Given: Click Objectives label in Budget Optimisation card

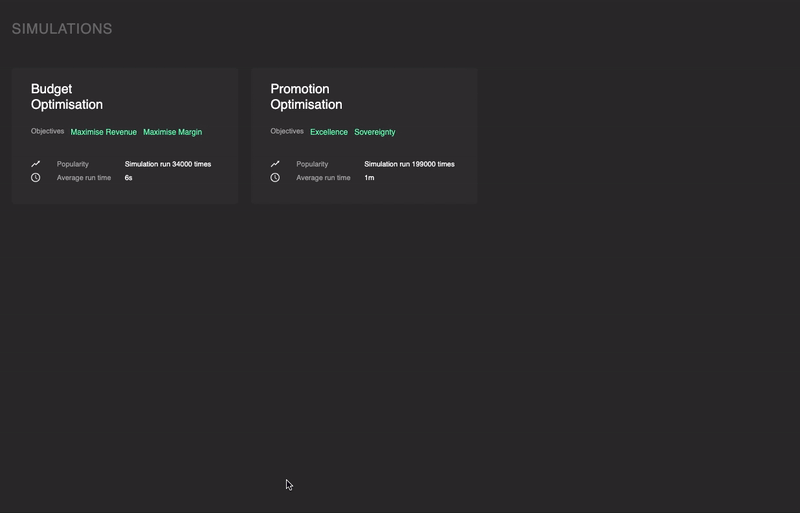Looking at the screenshot, I should [x=47, y=131].
